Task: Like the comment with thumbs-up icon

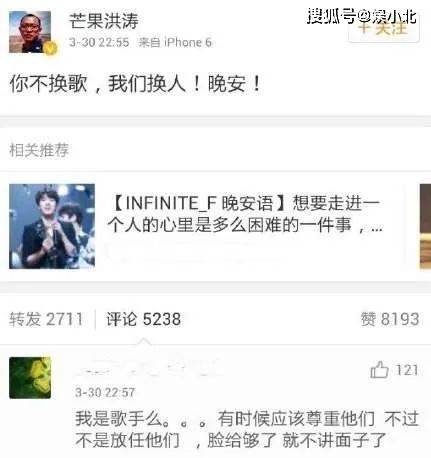Action: (379, 370)
